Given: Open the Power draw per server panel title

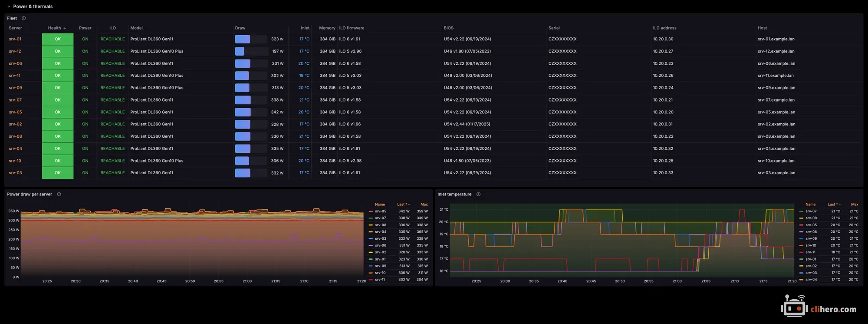Looking at the screenshot, I should click(x=30, y=194).
